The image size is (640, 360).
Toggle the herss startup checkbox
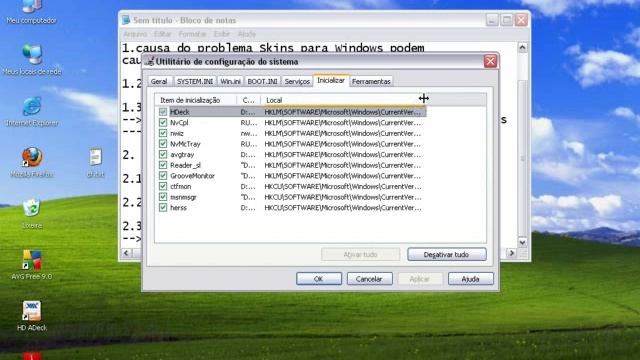(163, 207)
